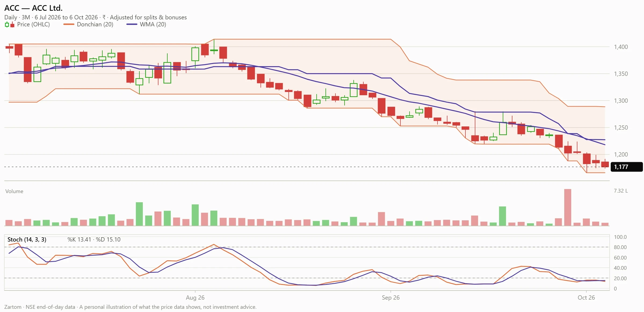Click the 20.00 stochastic axis label
The width and height of the screenshot is (644, 312).
click(x=620, y=278)
